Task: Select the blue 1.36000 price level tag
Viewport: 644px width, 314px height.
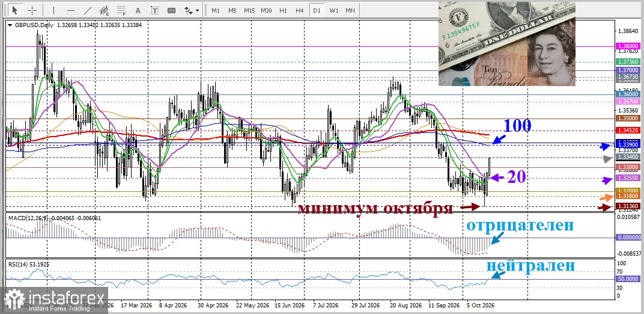Action: [628, 94]
